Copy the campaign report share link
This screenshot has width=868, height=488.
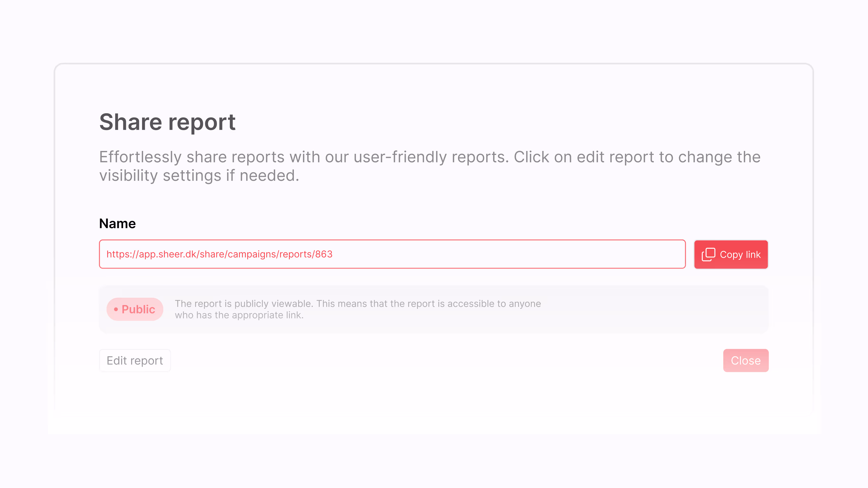coord(731,254)
